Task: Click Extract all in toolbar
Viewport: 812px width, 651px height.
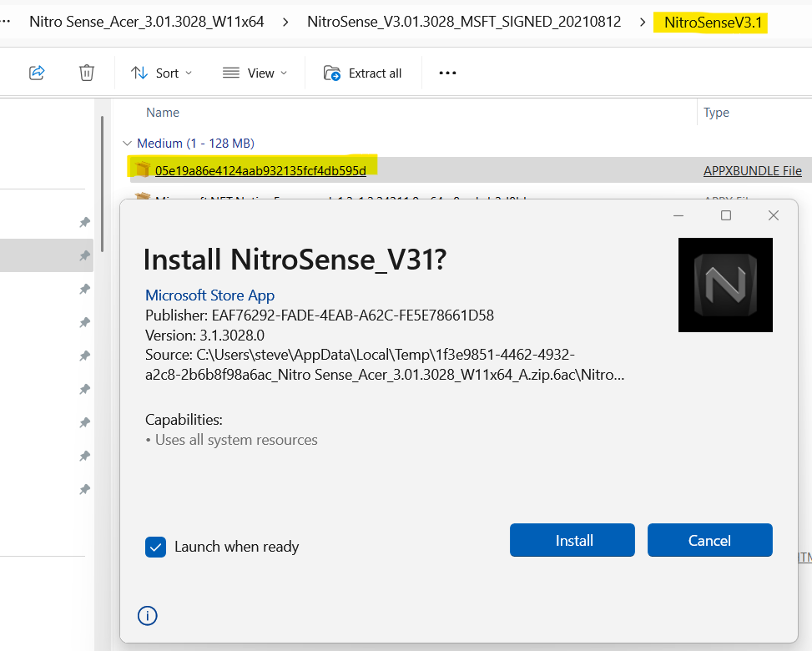Action: coord(362,73)
